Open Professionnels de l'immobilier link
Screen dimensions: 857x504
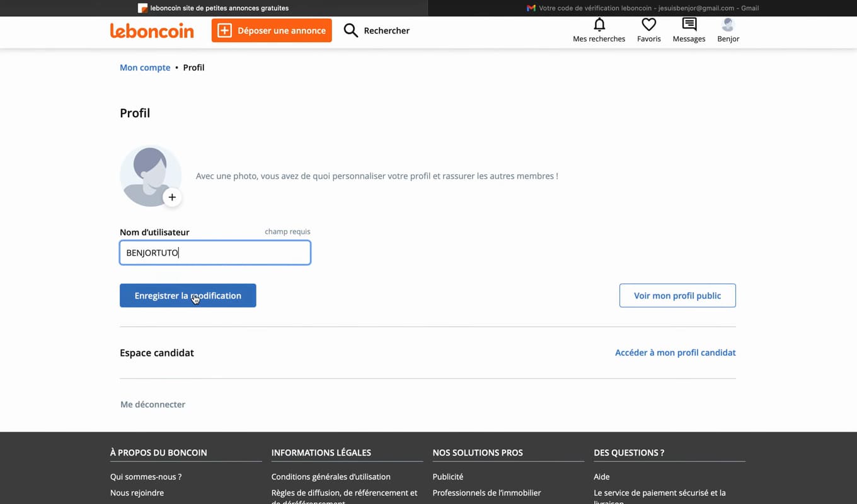tap(487, 493)
